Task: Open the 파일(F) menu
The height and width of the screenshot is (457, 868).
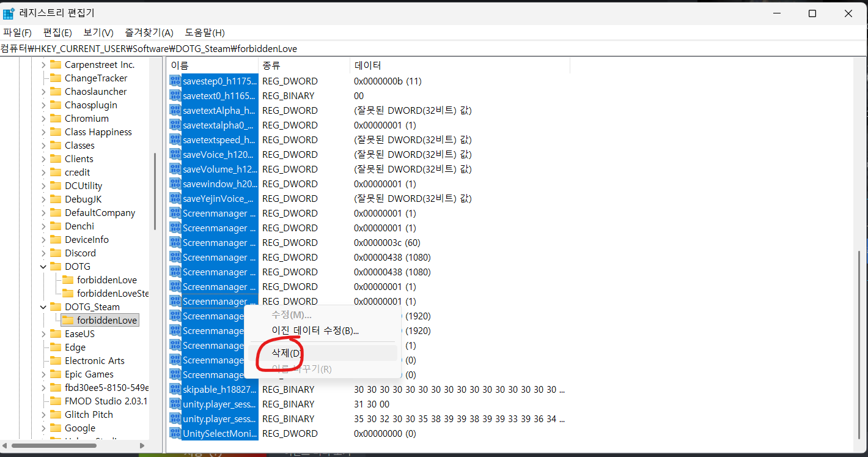Action: coord(17,32)
